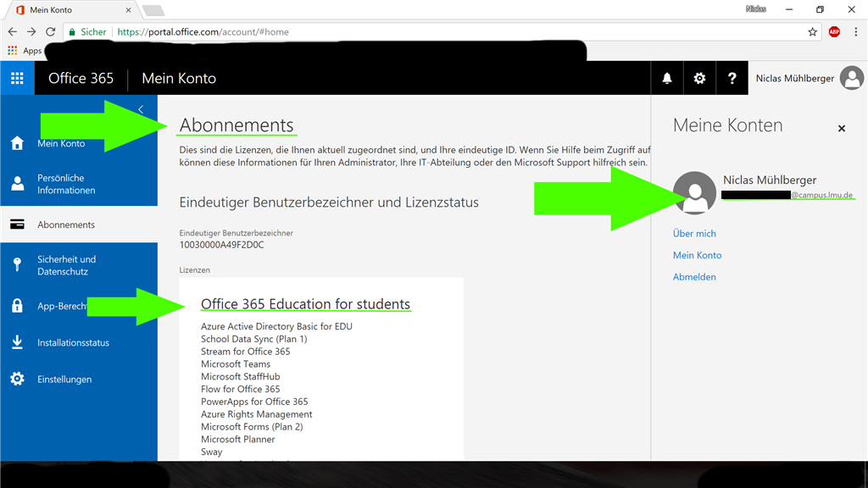The height and width of the screenshot is (488, 868).
Task: Open the notifications bell
Action: [667, 79]
